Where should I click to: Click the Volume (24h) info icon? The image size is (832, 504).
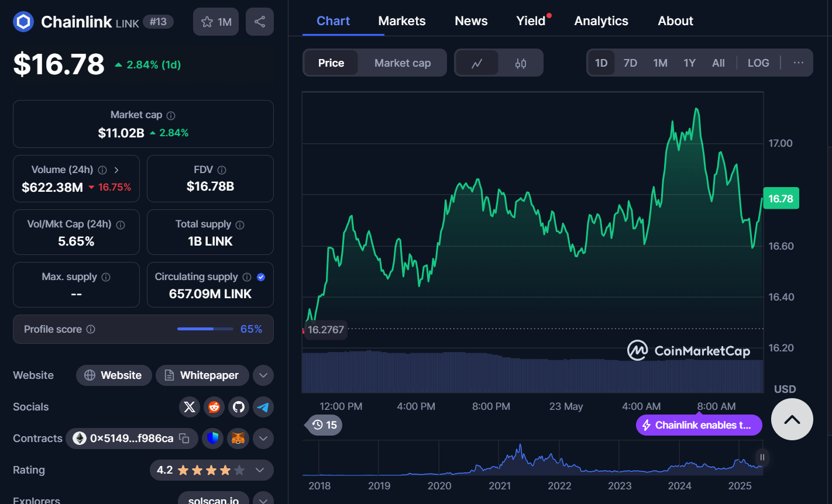click(x=102, y=170)
